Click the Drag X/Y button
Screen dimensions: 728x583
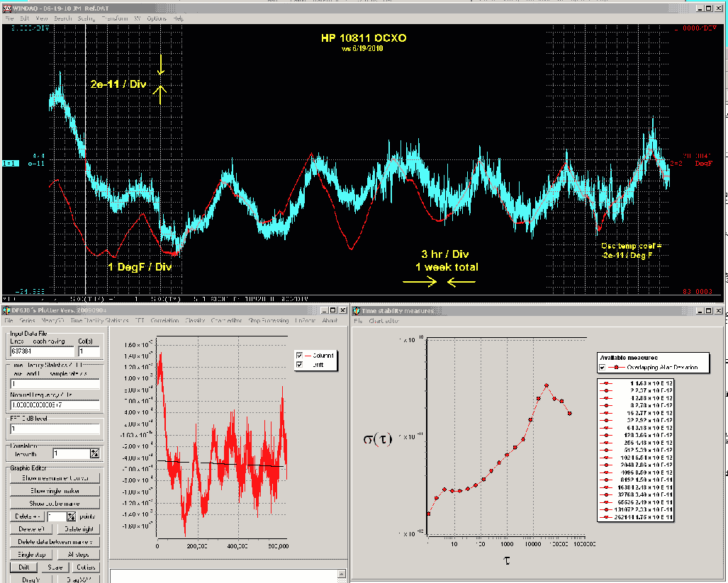click(79, 579)
